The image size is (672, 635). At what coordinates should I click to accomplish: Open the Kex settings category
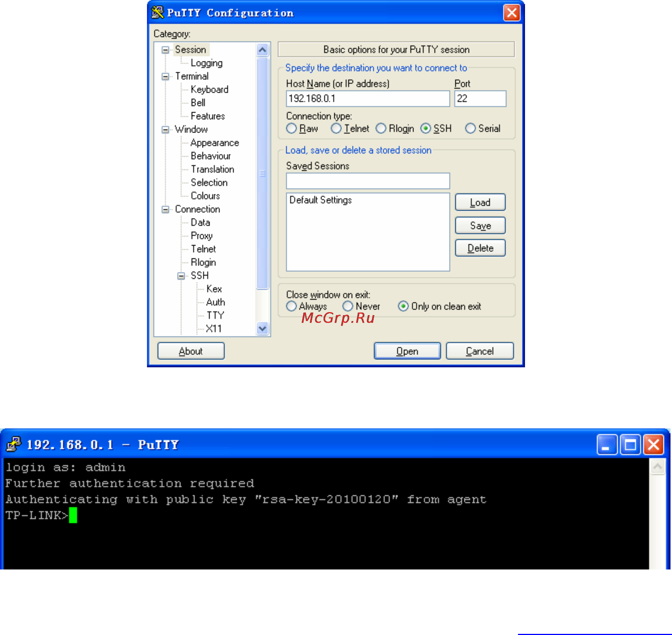pos(214,289)
